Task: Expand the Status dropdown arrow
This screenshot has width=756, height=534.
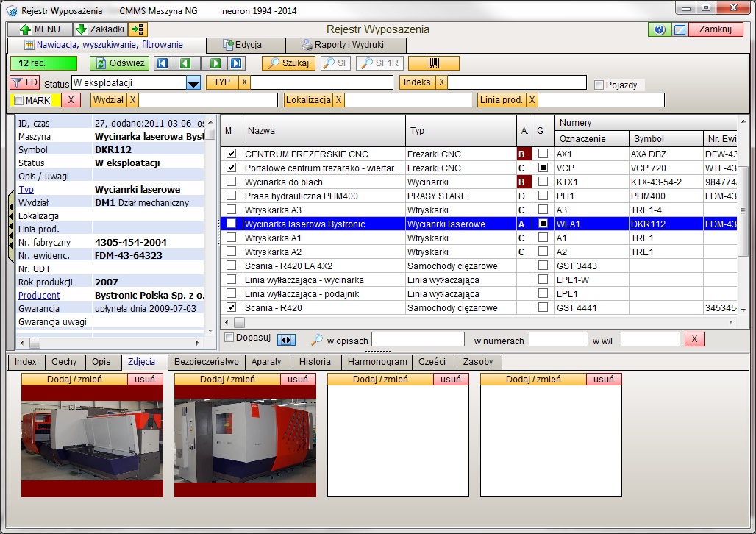Action: click(x=193, y=83)
